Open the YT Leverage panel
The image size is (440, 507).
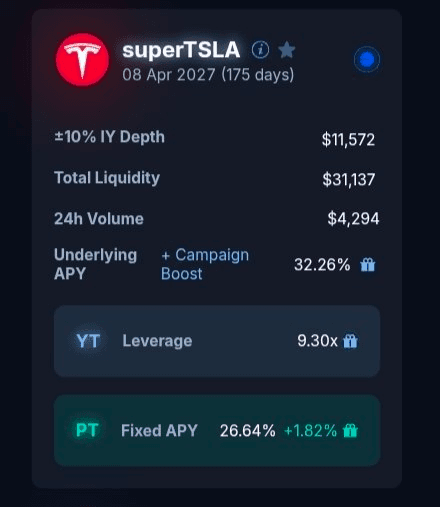click(x=217, y=341)
